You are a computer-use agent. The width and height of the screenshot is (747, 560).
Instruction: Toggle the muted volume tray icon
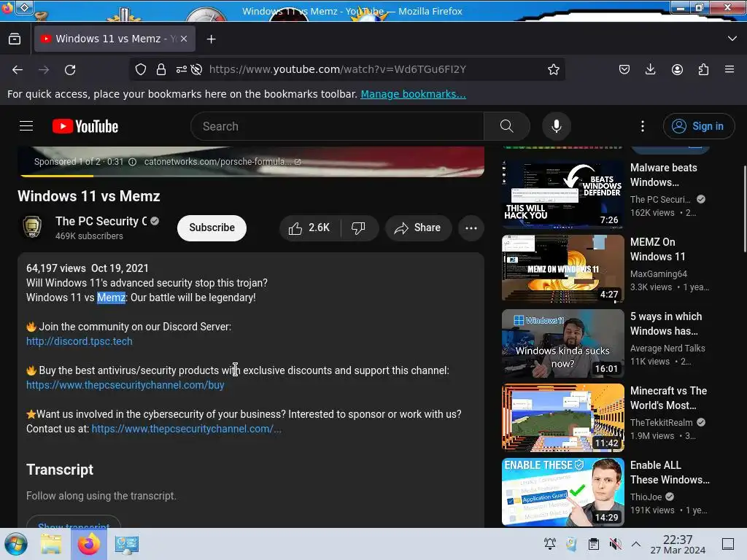click(615, 544)
